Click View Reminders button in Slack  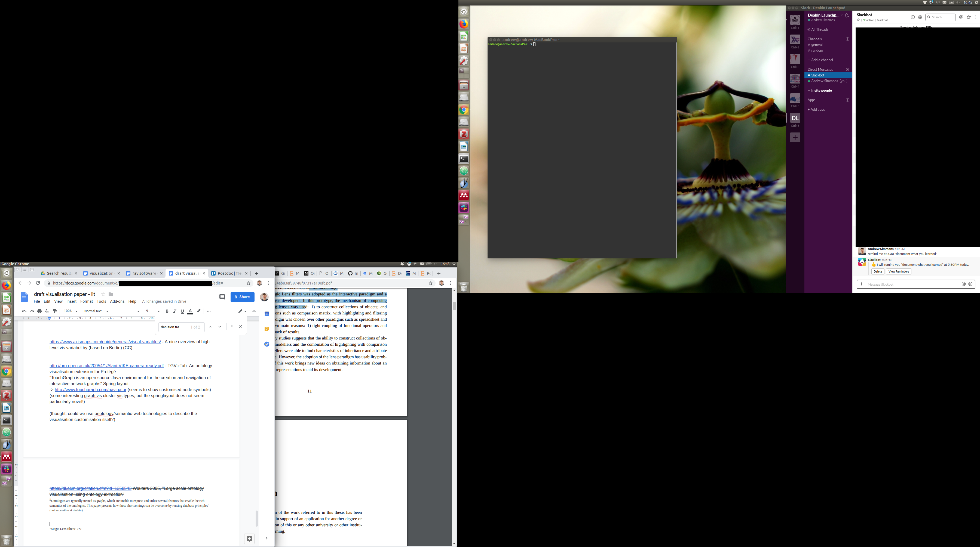(x=899, y=271)
